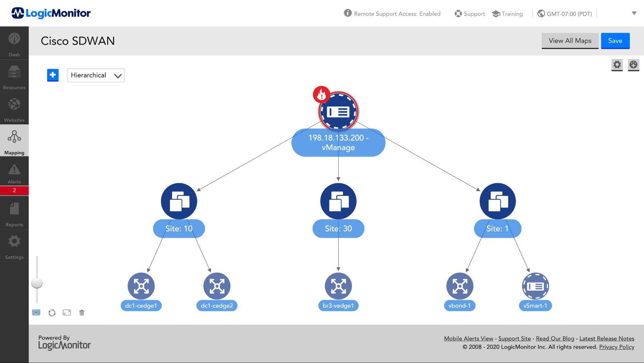644x363 pixels.
Task: Click the expand to fullscreen icon
Action: coord(67,312)
